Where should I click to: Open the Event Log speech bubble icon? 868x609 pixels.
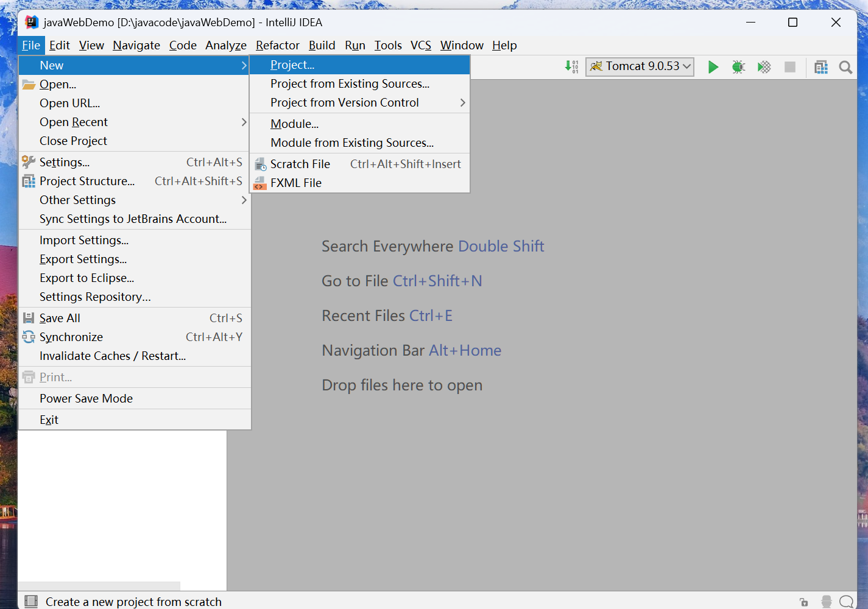click(x=846, y=601)
